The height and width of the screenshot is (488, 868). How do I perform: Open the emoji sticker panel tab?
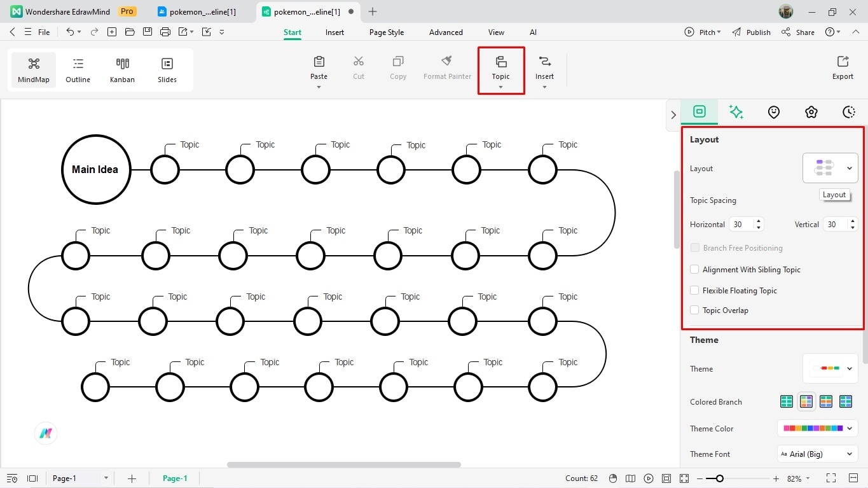(774, 112)
